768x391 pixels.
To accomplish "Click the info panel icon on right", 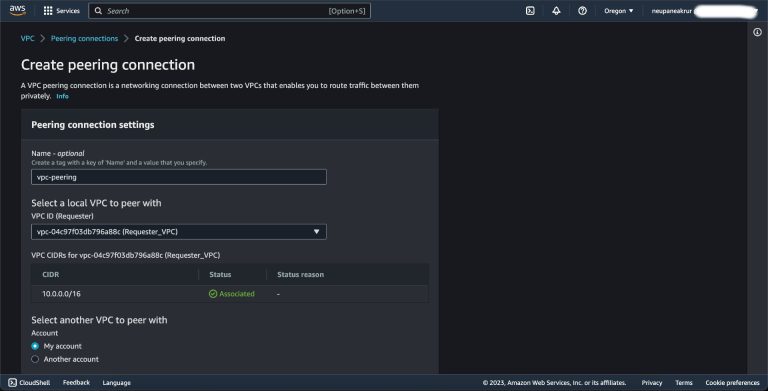I will click(757, 32).
